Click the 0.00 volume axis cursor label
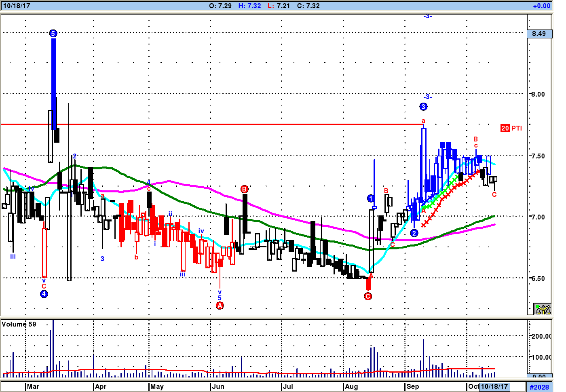Screen dimensions: 566x392 pyautogui.click(x=539, y=376)
